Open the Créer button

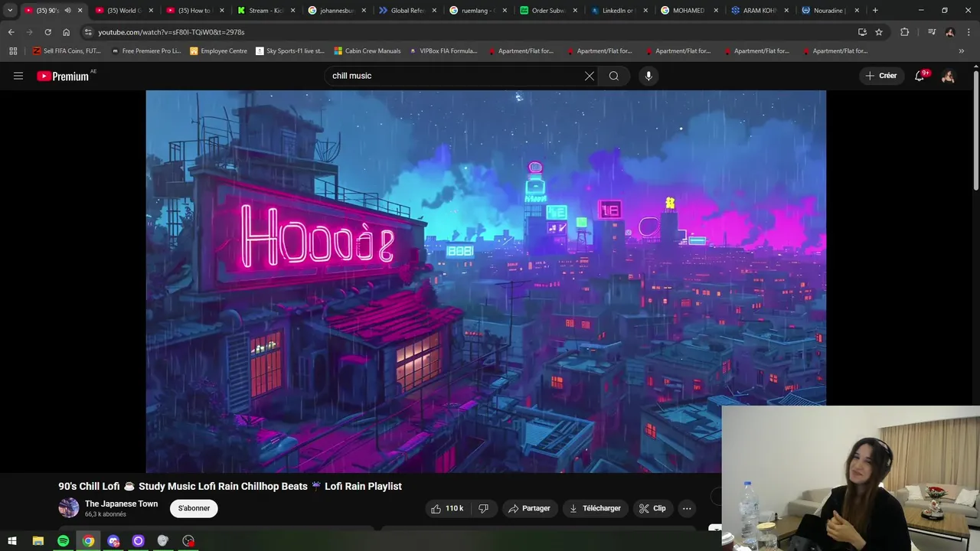881,76
